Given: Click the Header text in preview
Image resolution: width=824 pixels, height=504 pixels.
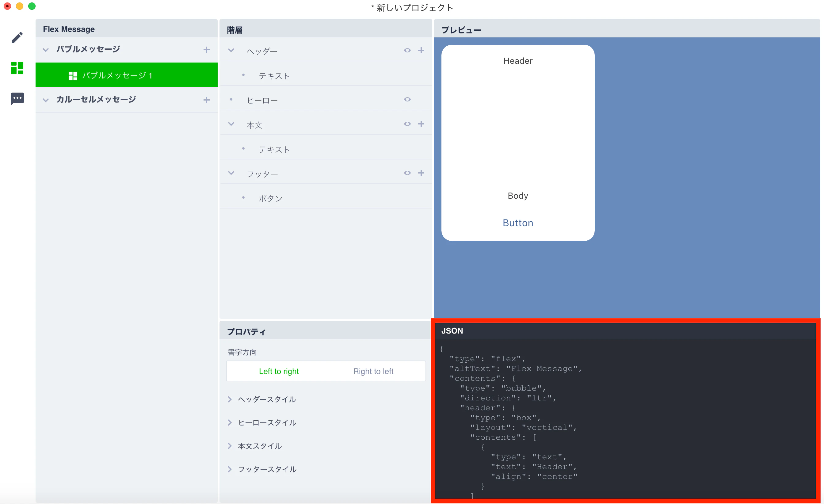Looking at the screenshot, I should point(518,61).
